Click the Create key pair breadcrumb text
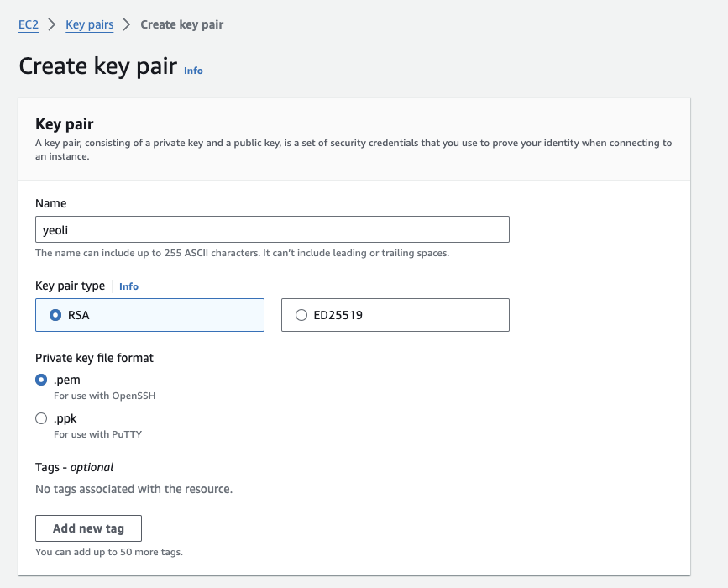 182,24
